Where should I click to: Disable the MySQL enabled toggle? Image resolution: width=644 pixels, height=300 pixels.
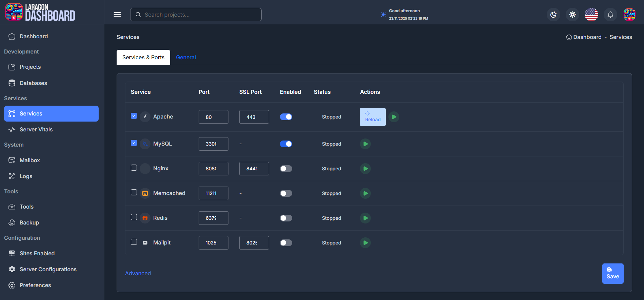point(286,144)
